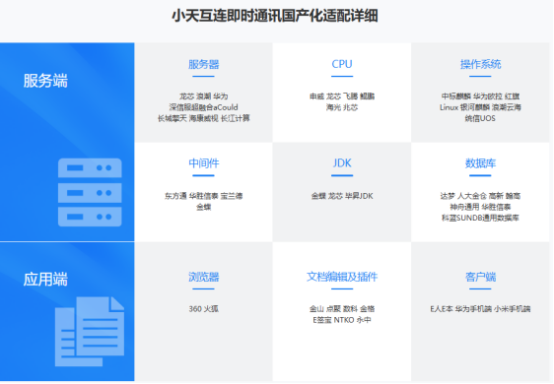Image resolution: width=554 pixels, height=384 pixels.
Task: Click the line E人E本 华为手机端 小米手机端
Action: 481,309
